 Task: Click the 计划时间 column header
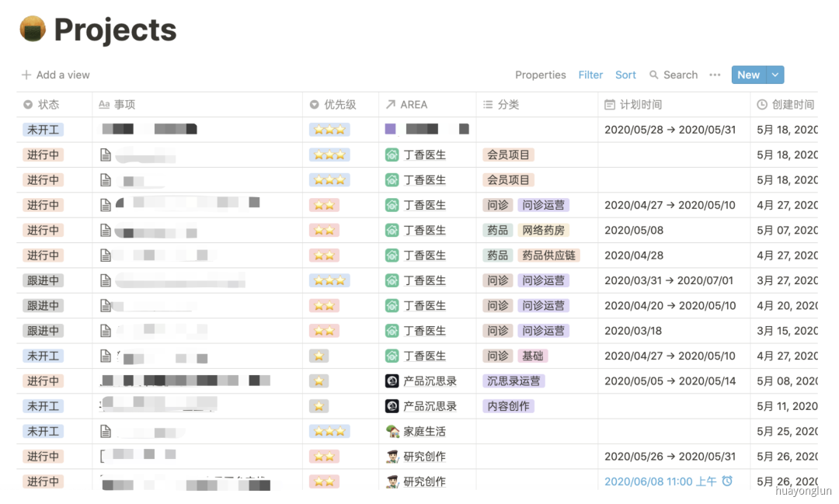pos(674,104)
